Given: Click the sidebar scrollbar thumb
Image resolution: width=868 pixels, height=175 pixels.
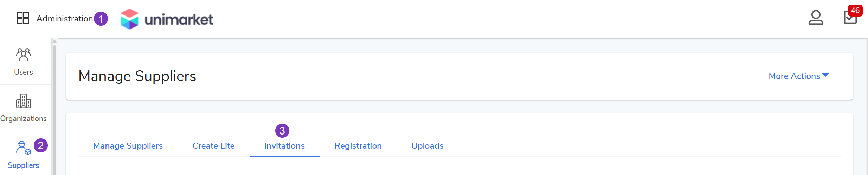Looking at the screenshot, I should [54, 106].
